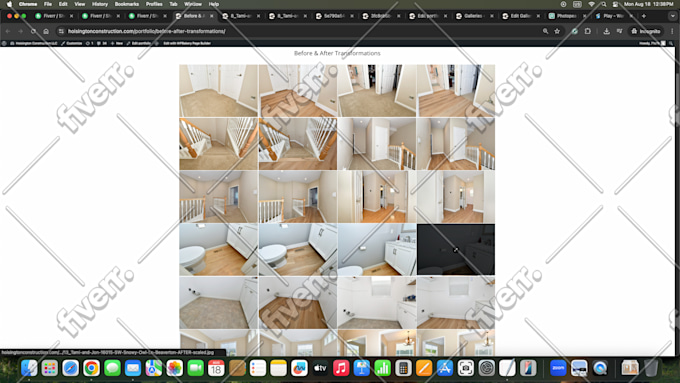Open Messages from the dock

pyautogui.click(x=112, y=368)
